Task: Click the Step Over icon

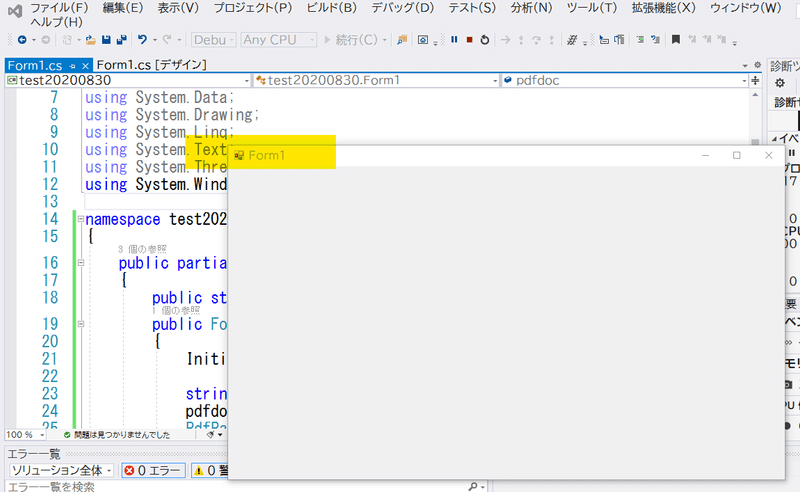Action: pos(536,39)
